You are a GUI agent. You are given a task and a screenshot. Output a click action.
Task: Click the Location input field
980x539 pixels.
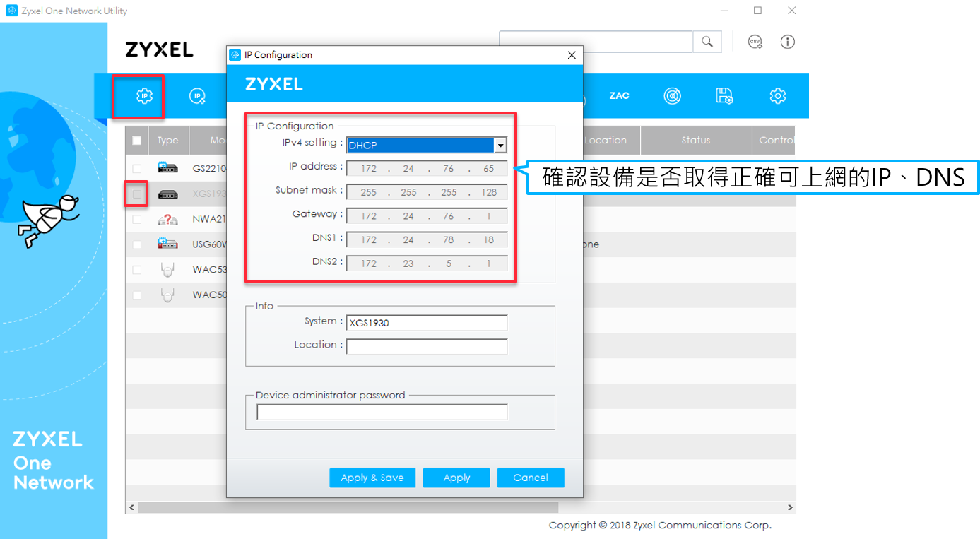(x=427, y=347)
